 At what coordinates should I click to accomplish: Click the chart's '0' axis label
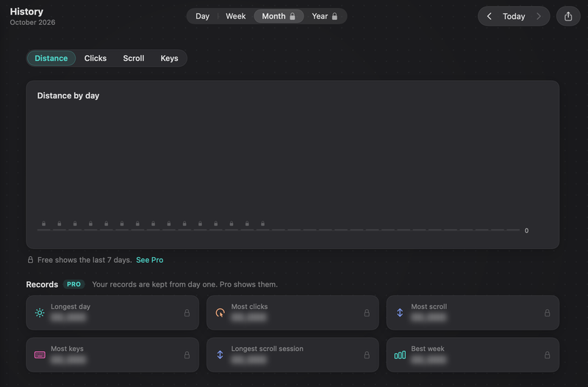(x=526, y=231)
